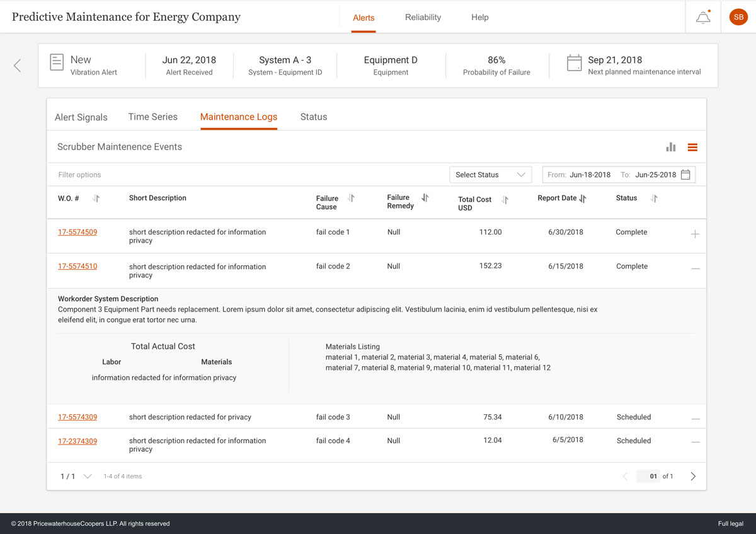Screen dimensions: 756x534
Task: Click the 1-4 of 4 items count
Action: click(x=123, y=477)
